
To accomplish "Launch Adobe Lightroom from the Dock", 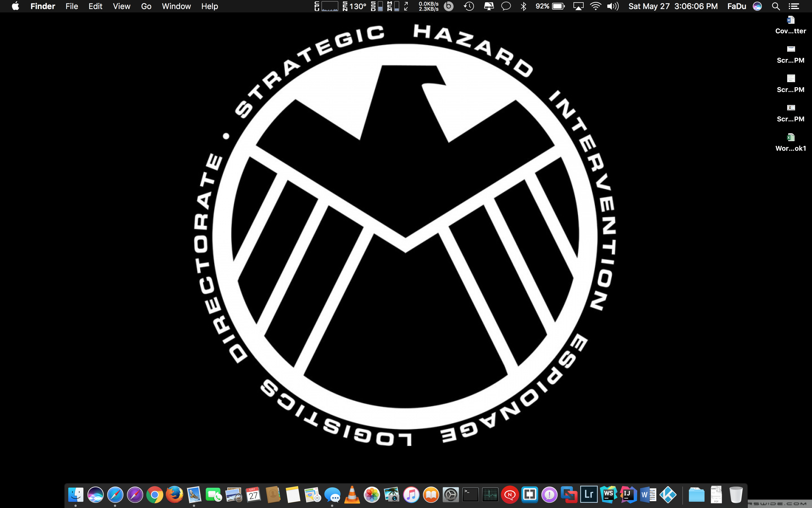I will coord(589,494).
